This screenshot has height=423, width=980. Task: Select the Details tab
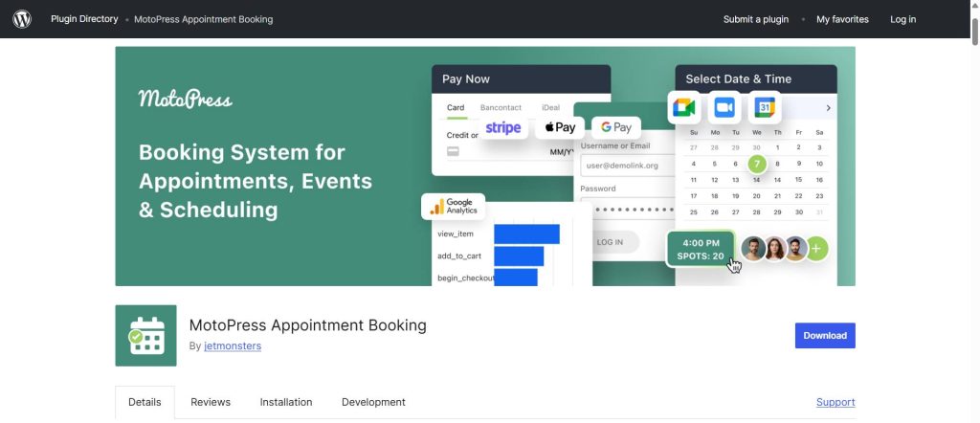click(145, 402)
